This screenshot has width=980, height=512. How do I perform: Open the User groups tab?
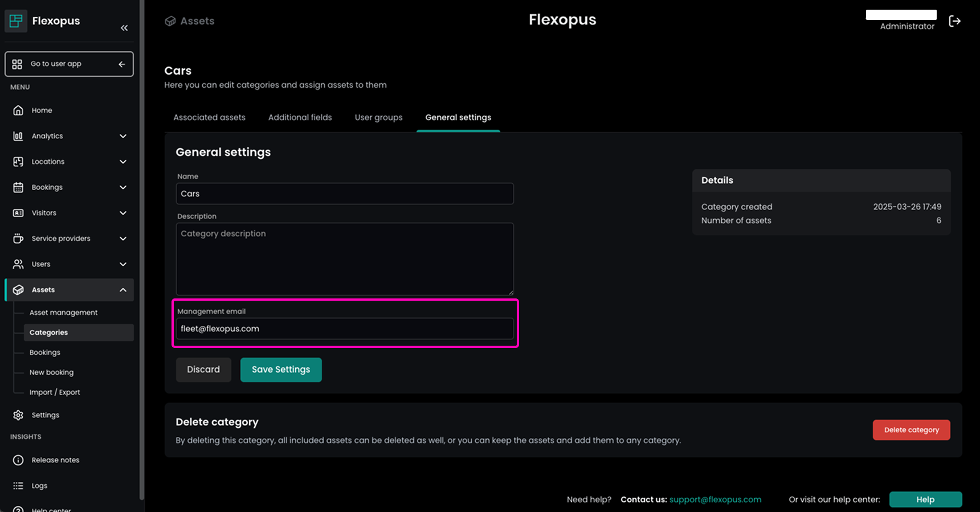click(378, 117)
